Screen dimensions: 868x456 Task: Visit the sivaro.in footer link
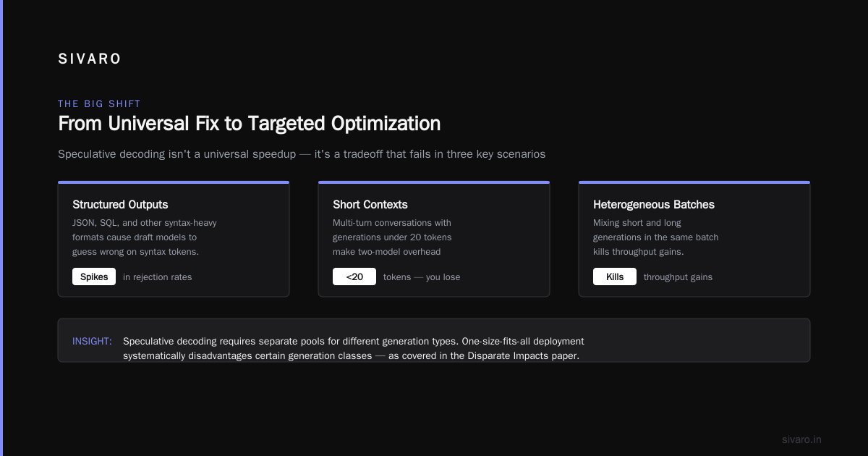point(801,439)
